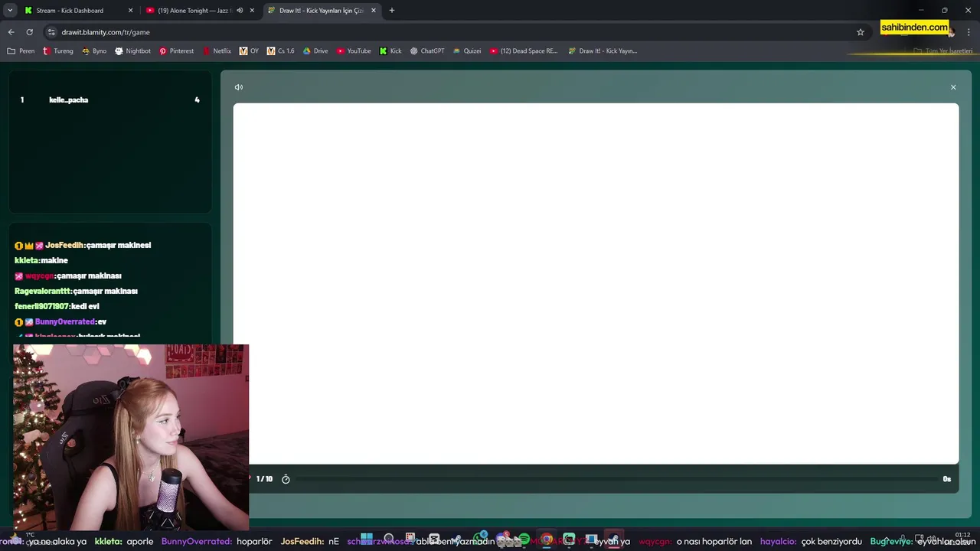
Task: Close the Alone Tonight YouTube tab
Action: (x=253, y=11)
